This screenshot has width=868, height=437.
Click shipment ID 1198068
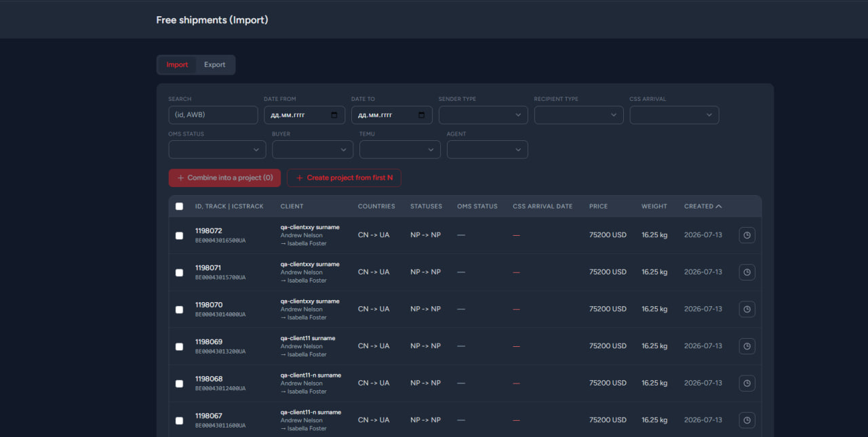[x=209, y=379]
